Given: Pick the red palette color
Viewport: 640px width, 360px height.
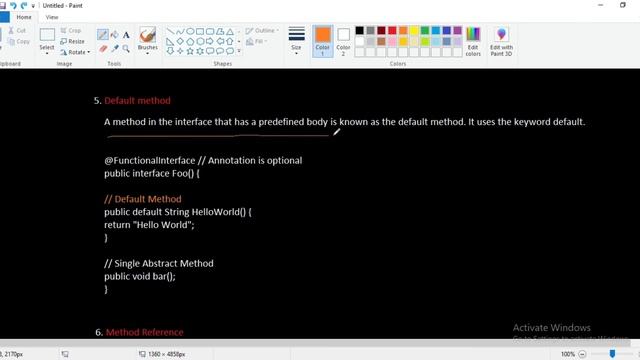Looking at the screenshot, I should pyautogui.click(x=392, y=30).
